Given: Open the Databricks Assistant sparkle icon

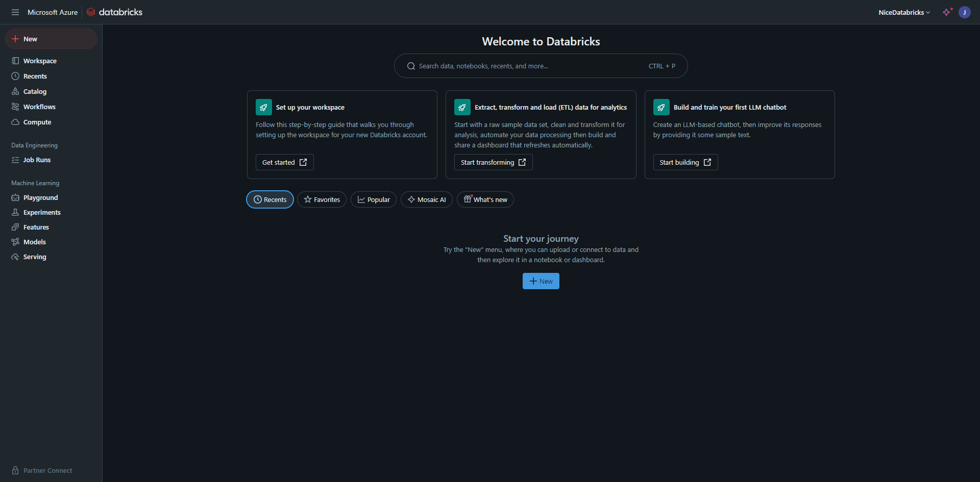Looking at the screenshot, I should pos(947,12).
